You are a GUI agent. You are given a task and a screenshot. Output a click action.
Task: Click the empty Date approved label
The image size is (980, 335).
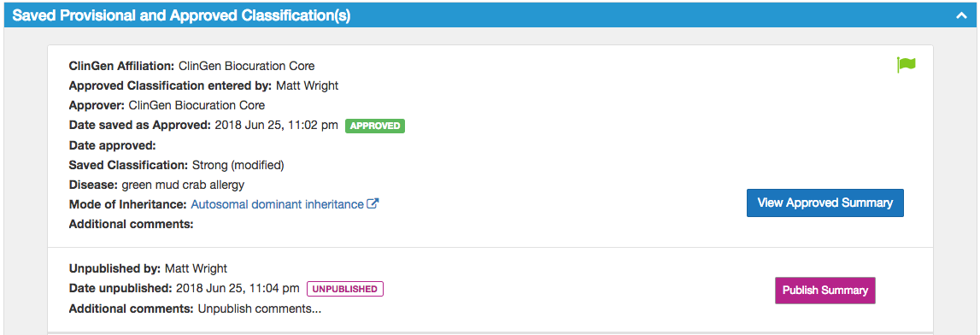[112, 145]
